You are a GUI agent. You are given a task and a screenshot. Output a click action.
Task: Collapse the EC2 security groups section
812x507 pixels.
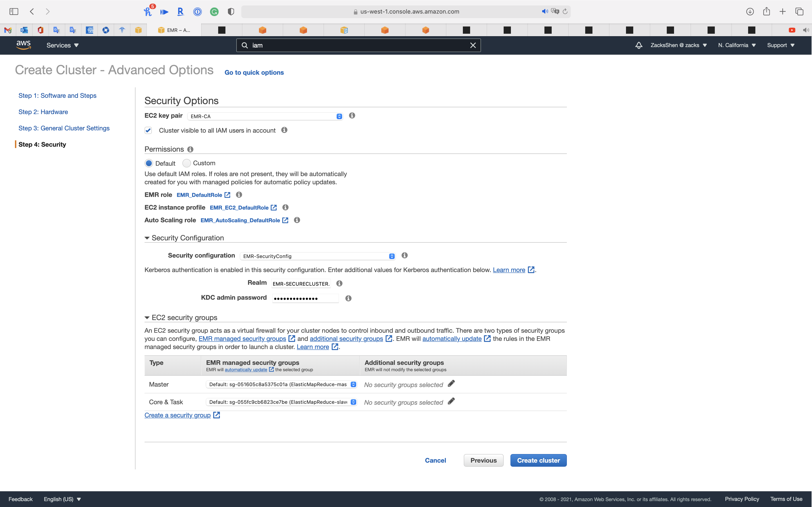click(147, 318)
